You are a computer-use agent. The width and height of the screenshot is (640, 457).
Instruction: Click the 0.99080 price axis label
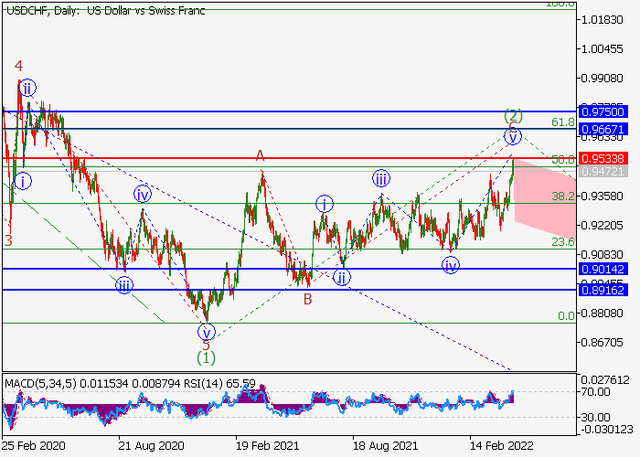[603, 78]
